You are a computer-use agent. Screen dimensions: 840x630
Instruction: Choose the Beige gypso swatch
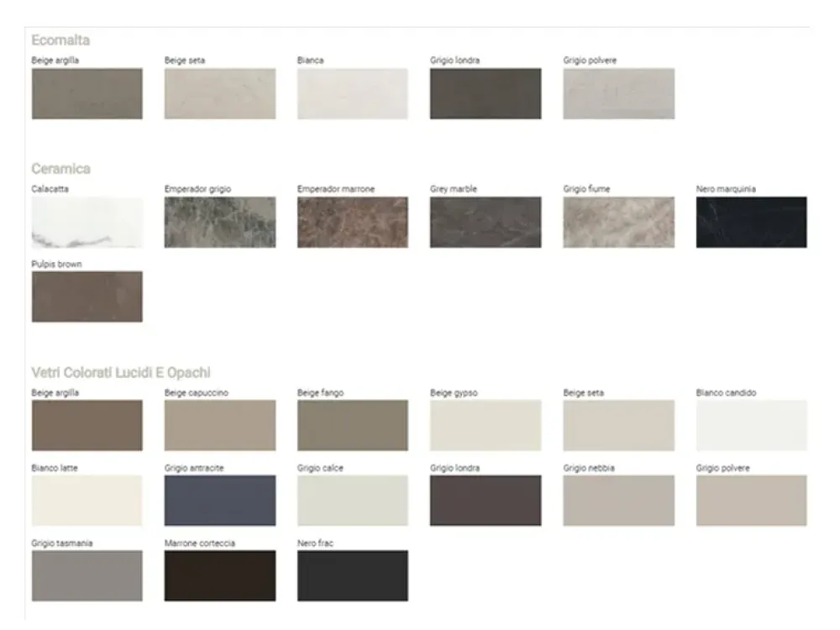pos(486,426)
